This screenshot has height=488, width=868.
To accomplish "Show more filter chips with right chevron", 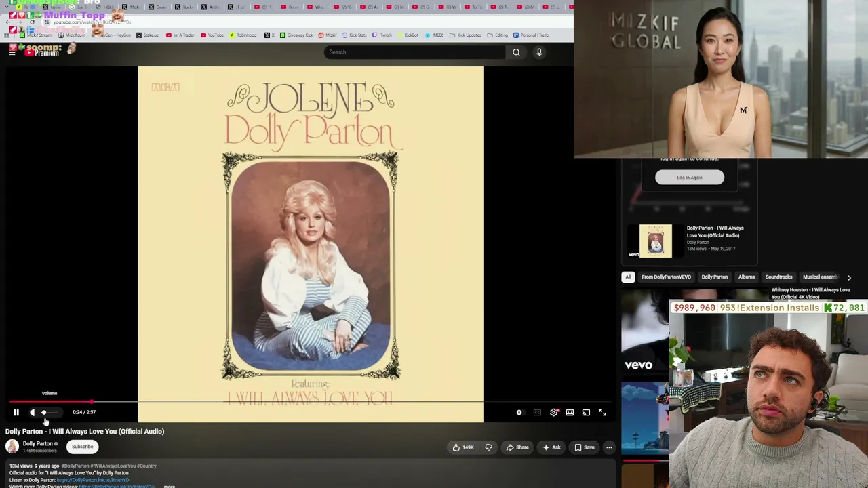I will (x=849, y=277).
